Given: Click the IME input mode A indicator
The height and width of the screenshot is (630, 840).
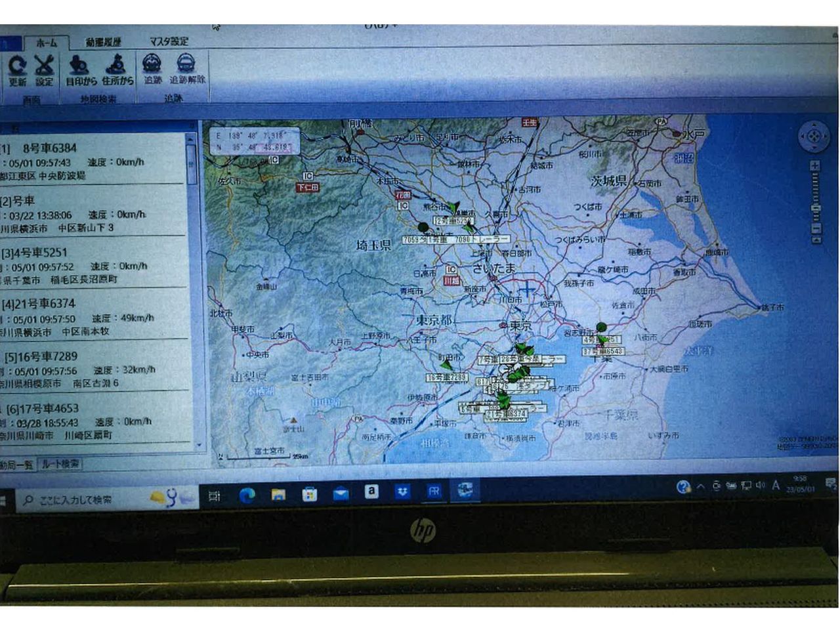Looking at the screenshot, I should [x=776, y=485].
